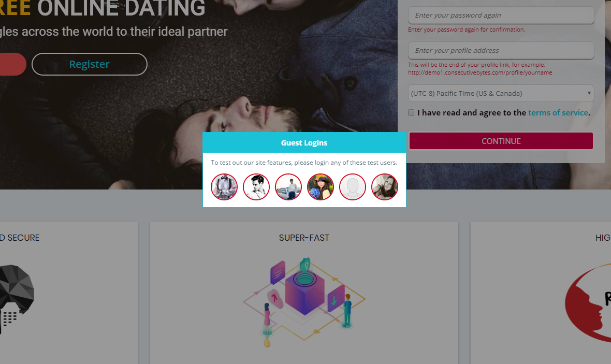This screenshot has height=364, width=611.
Task: Open the terms of service link
Action: pyautogui.click(x=558, y=113)
